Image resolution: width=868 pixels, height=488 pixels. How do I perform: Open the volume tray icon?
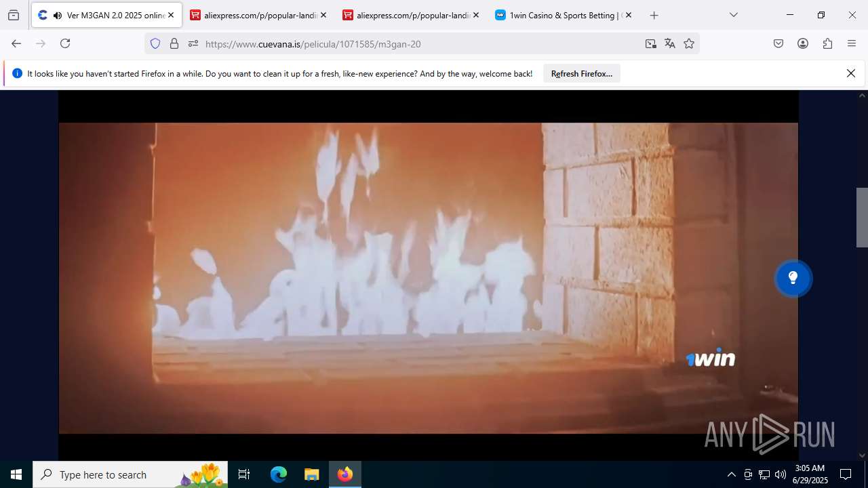click(781, 474)
